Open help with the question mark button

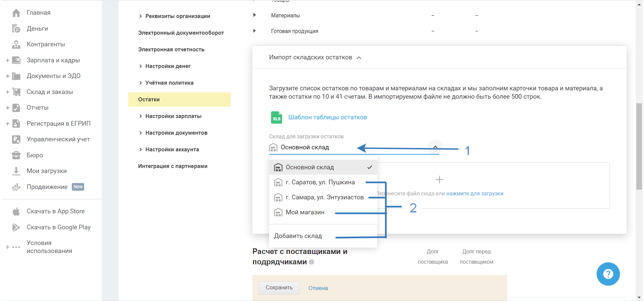tap(608, 274)
